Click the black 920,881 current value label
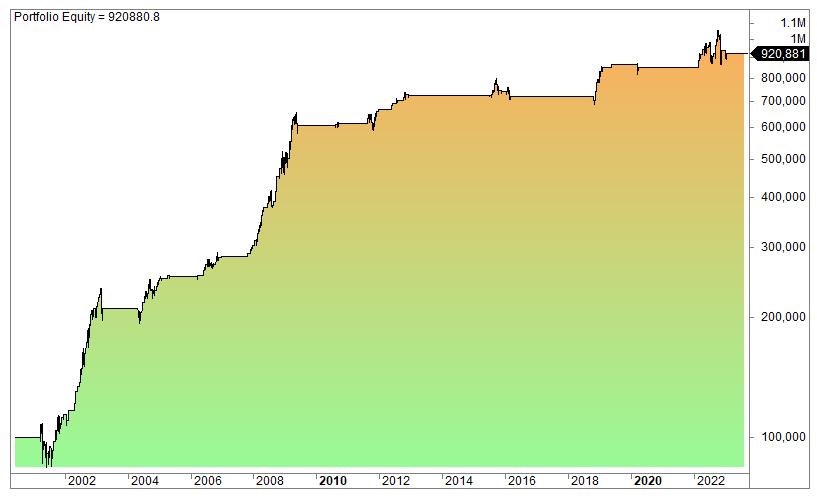This screenshot has height=500, width=817. pyautogui.click(x=784, y=54)
